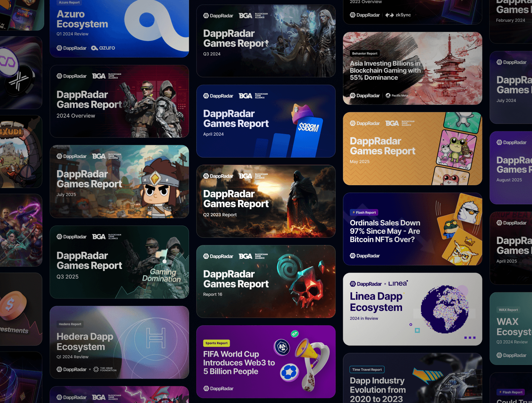Click the Hedera Report tag
The width and height of the screenshot is (532, 403).
(x=70, y=324)
